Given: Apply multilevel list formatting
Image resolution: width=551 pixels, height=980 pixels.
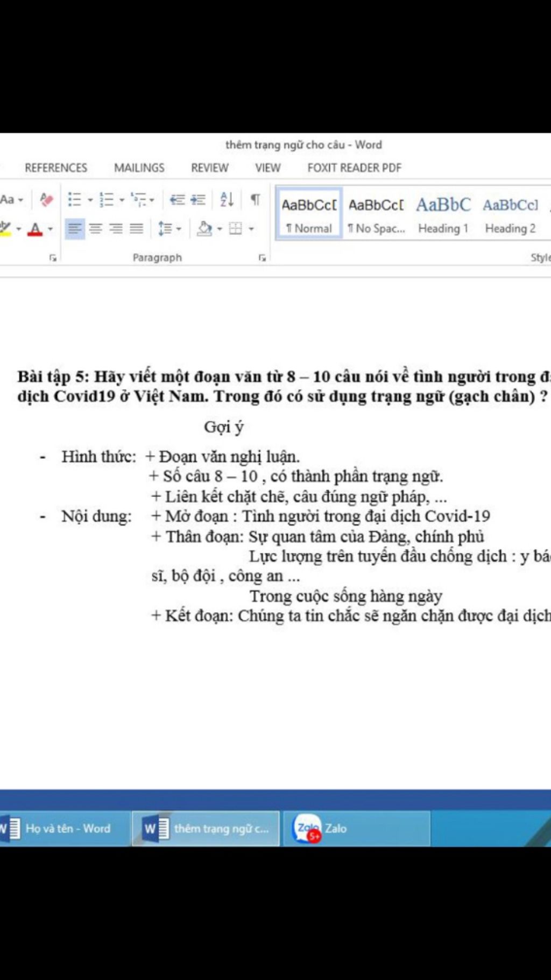Looking at the screenshot, I should pyautogui.click(x=139, y=200).
